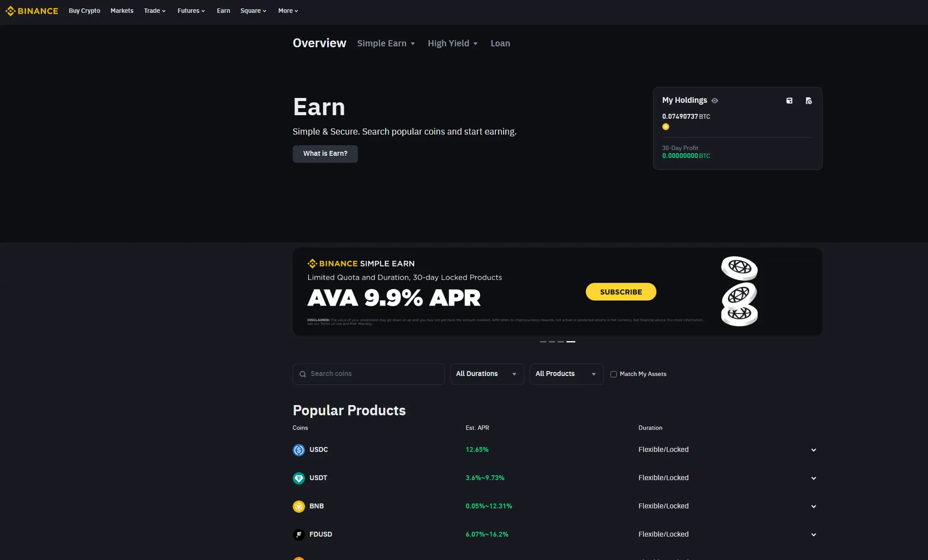Image resolution: width=928 pixels, height=560 pixels.
Task: Expand the USDT product row
Action: pos(814,478)
